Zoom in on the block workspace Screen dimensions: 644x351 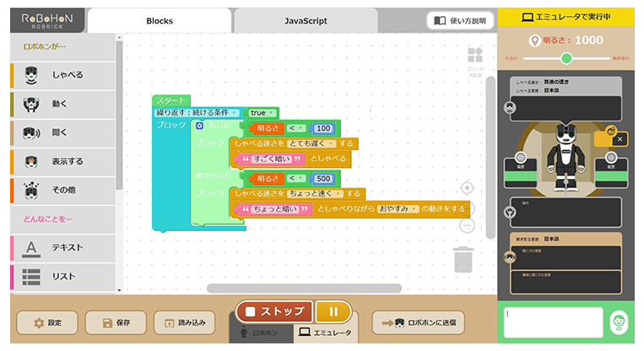click(x=467, y=208)
